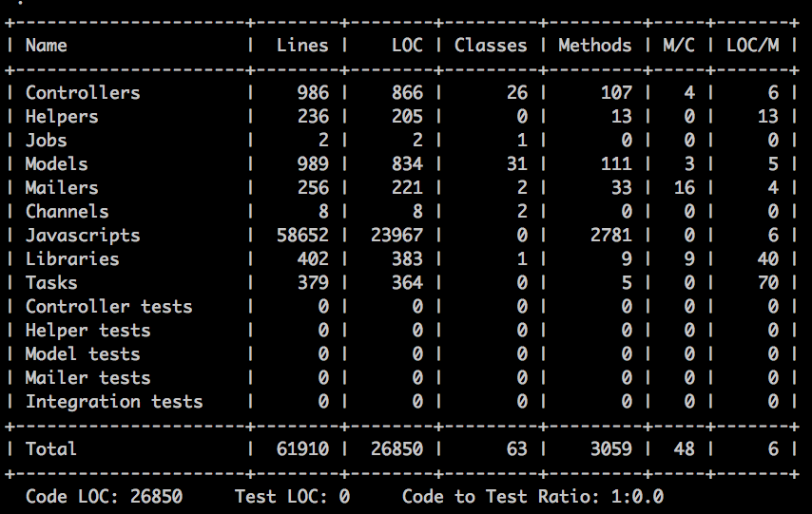Click the Controller tests row label
Image resolution: width=812 pixels, height=514 pixels.
[108, 306]
